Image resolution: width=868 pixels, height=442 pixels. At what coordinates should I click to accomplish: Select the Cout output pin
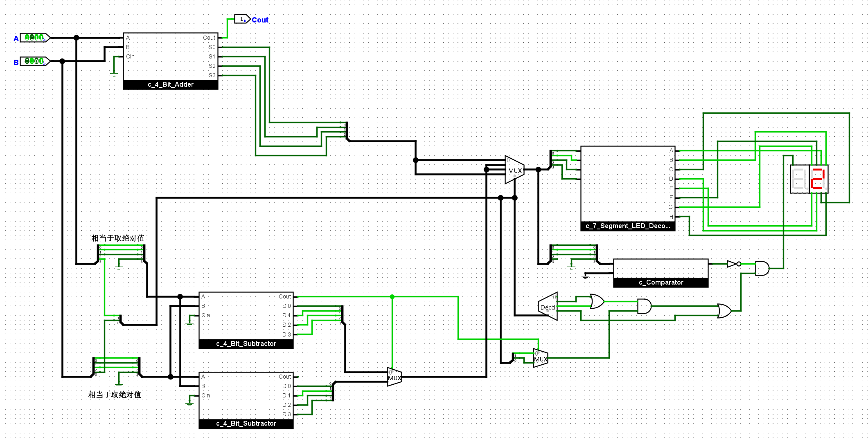(242, 19)
